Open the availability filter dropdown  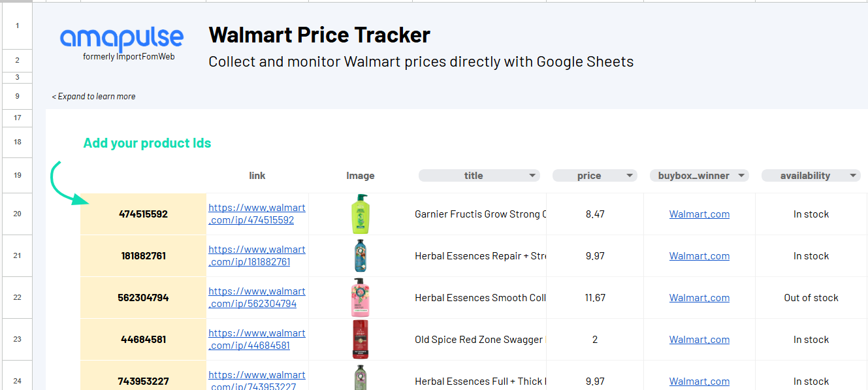854,176
